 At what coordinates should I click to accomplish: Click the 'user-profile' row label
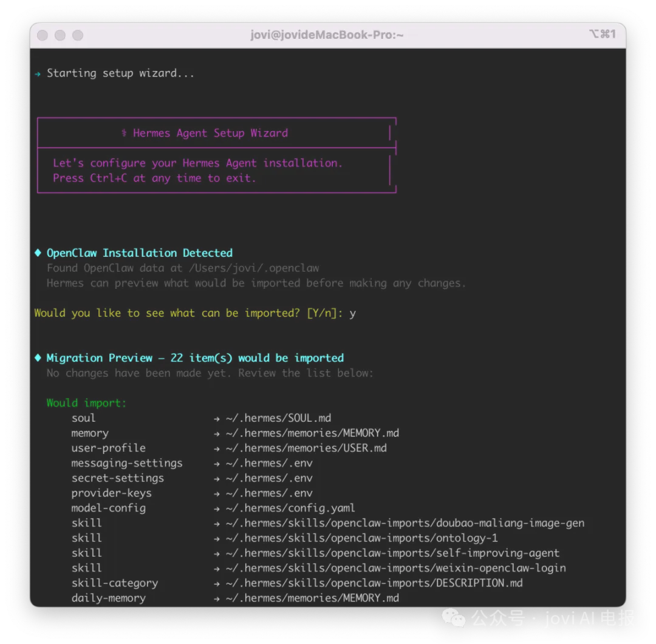pos(108,449)
